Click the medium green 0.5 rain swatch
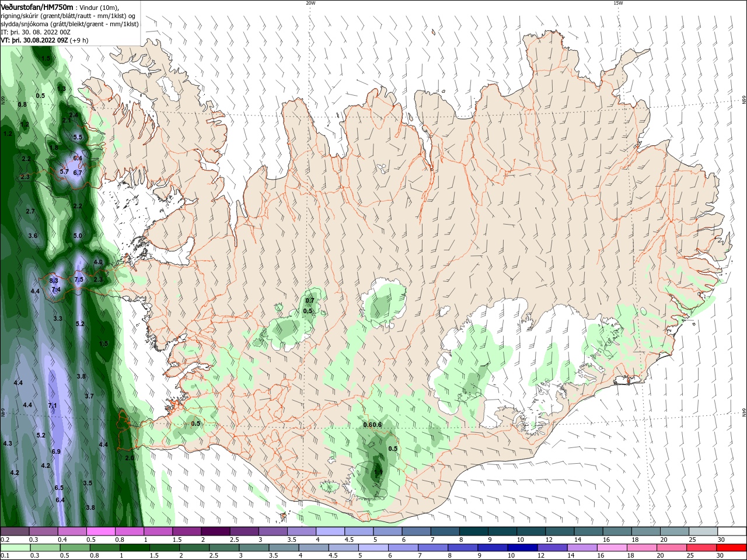 pyautogui.click(x=75, y=548)
